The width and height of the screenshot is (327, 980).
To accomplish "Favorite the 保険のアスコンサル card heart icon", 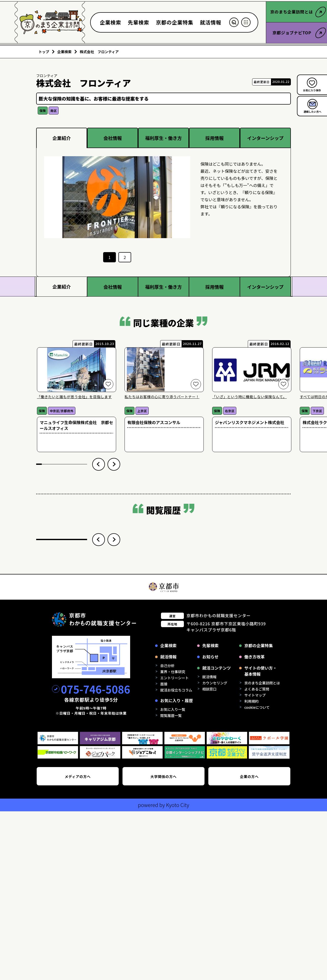I will pyautogui.click(x=196, y=384).
